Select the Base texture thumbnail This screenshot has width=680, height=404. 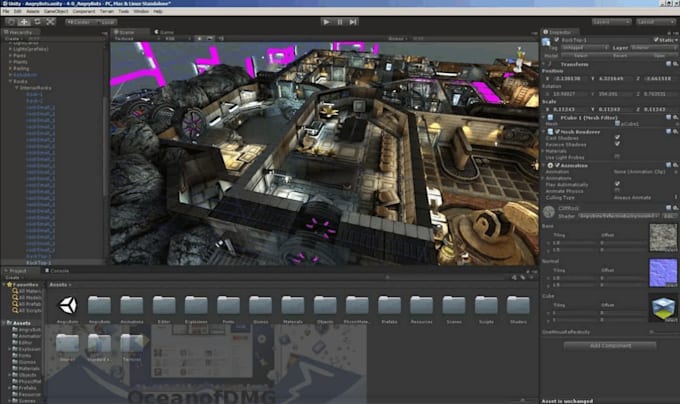tap(663, 237)
